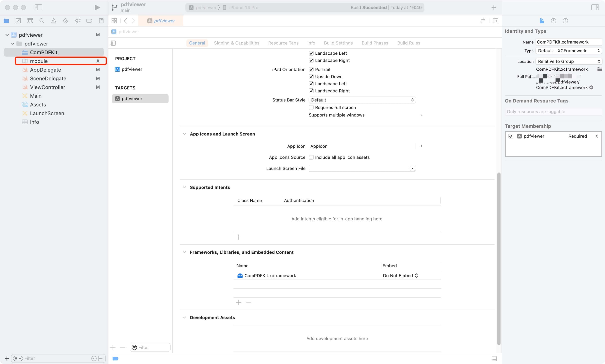
Task: Add a supported intent with plus button
Action: tap(238, 237)
